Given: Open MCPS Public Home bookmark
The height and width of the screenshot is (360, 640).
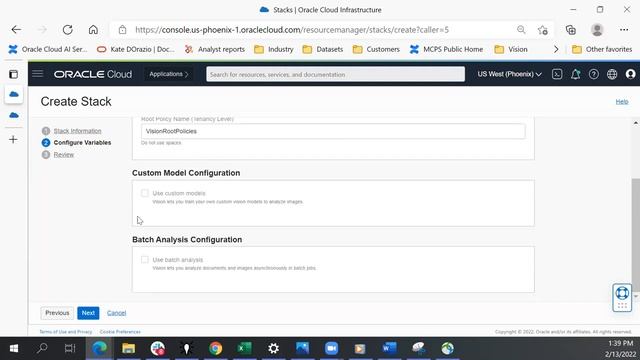Looking at the screenshot, I should pyautogui.click(x=447, y=49).
